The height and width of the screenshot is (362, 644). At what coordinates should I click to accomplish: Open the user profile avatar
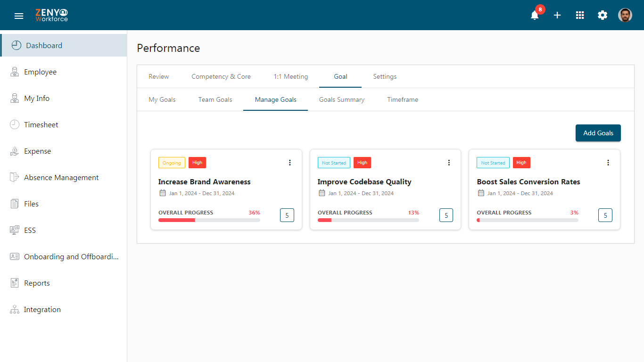click(x=625, y=16)
